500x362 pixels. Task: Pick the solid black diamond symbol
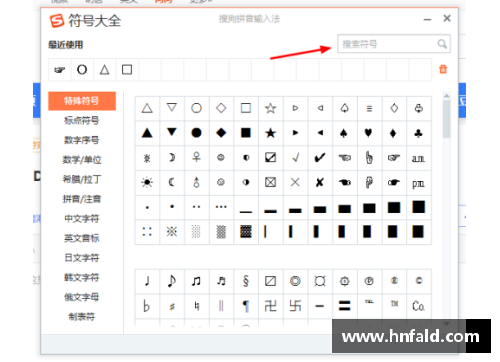[x=221, y=133]
